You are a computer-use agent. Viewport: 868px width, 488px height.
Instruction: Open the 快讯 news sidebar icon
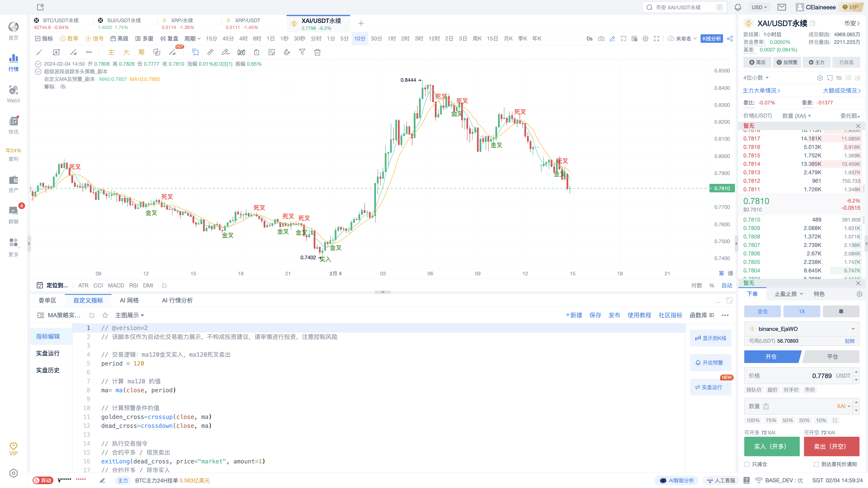pos(14,125)
